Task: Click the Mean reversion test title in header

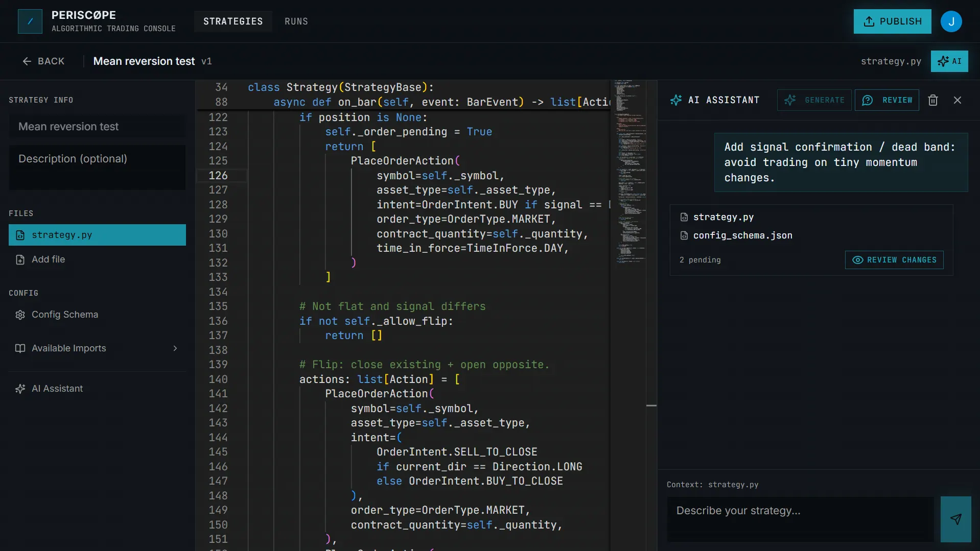Action: click(144, 61)
